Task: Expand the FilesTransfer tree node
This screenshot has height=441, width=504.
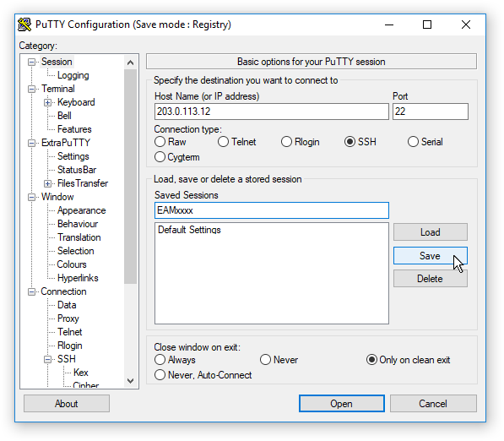Action: pyautogui.click(x=47, y=183)
